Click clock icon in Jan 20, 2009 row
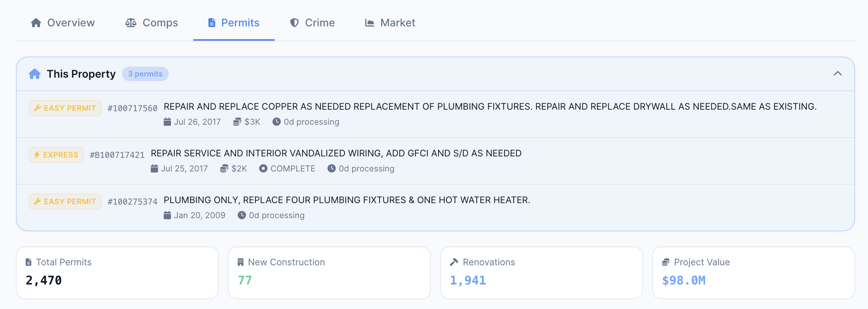 (242, 215)
